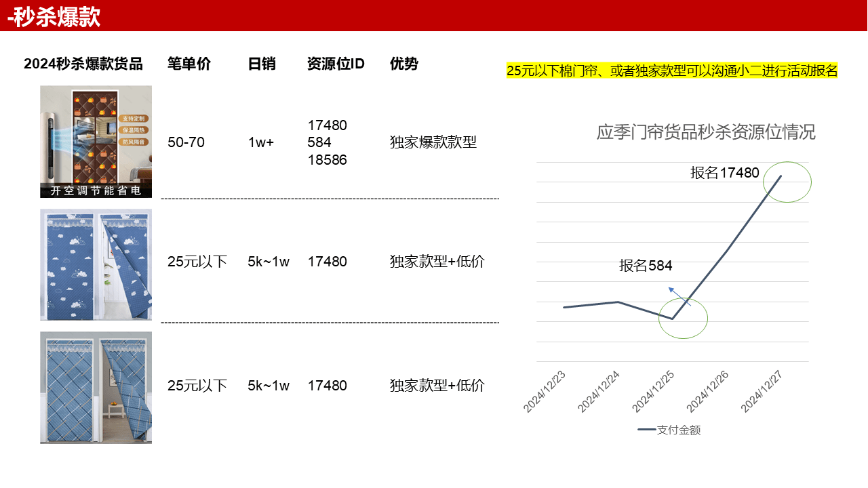The width and height of the screenshot is (868, 488).
Task: Click the green circle around the chart peak
Action: pos(787,182)
